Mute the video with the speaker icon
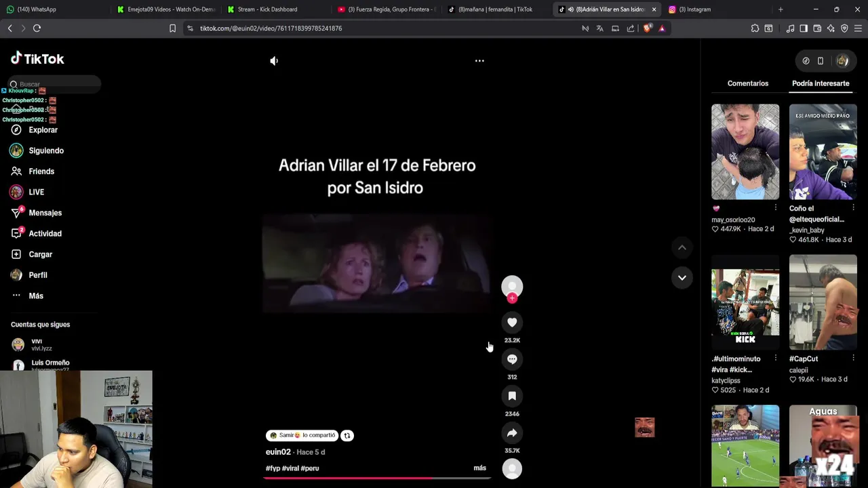 [274, 61]
